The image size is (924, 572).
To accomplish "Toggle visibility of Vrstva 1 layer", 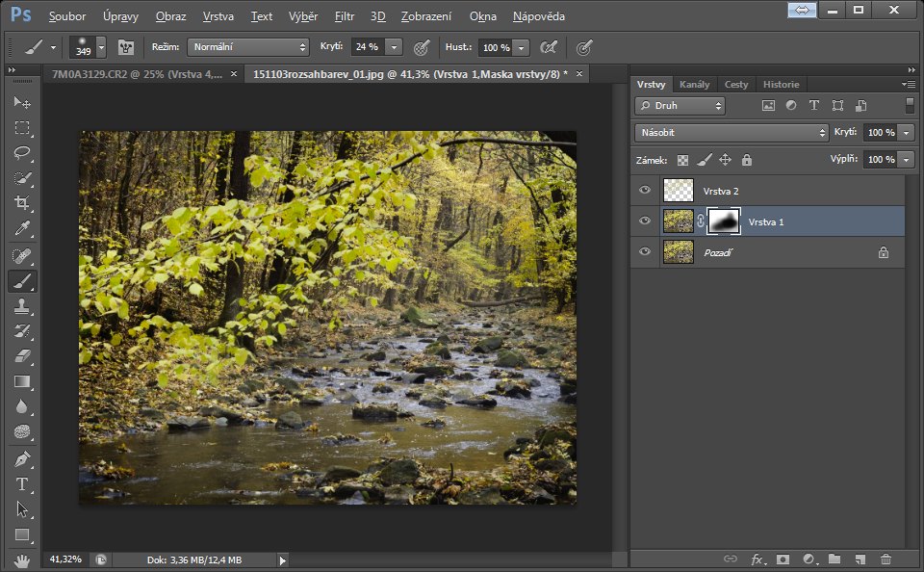I will (645, 221).
